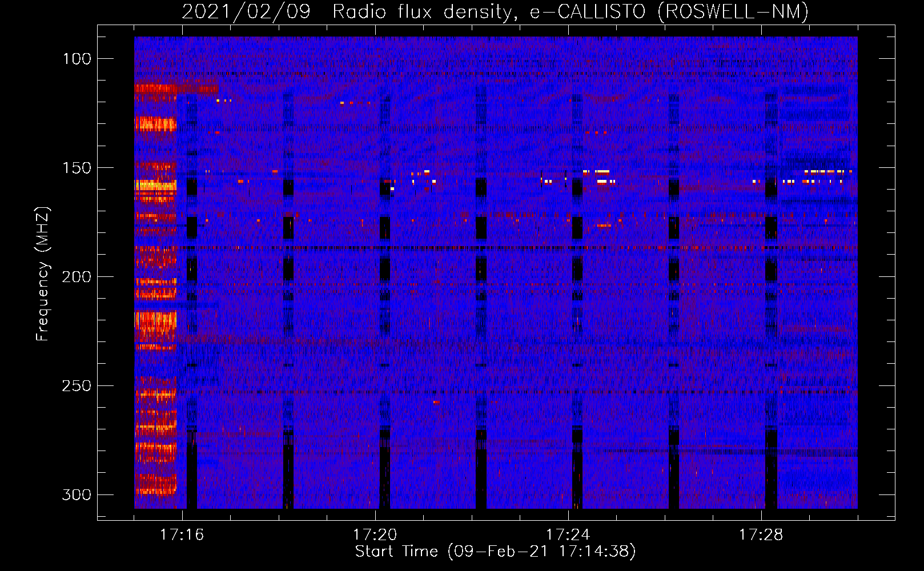Viewport: 924px width, 571px height.
Task: Select the "Frequency (MHZ)" axis label
Action: pyautogui.click(x=43, y=274)
